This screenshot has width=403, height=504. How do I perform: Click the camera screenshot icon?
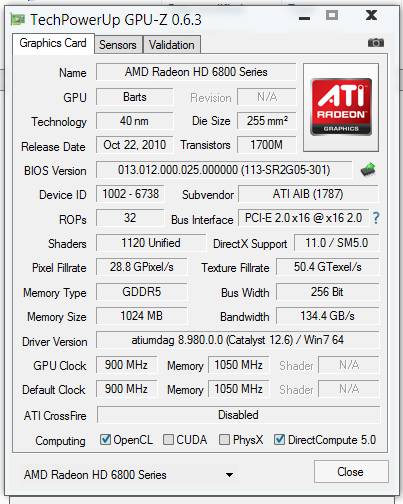[x=376, y=43]
